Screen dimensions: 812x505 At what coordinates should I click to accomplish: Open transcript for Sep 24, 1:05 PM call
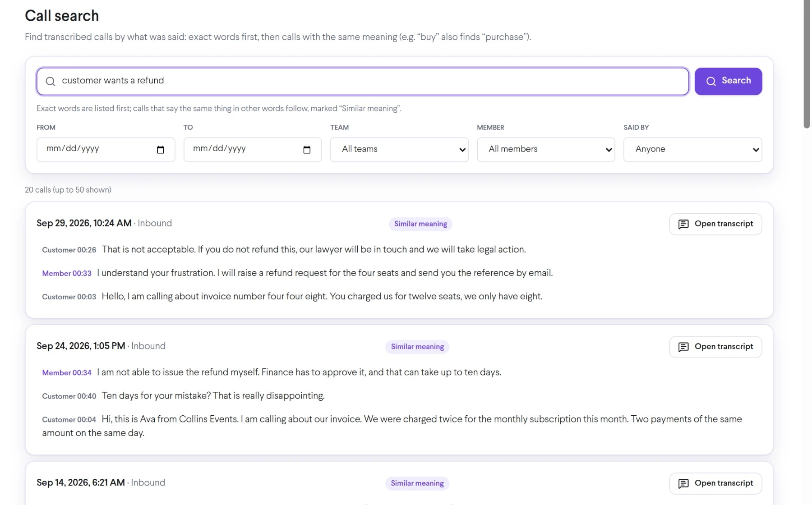coord(715,347)
